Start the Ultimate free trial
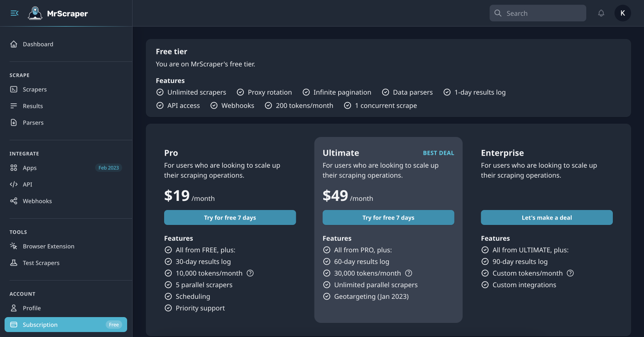 (x=388, y=217)
